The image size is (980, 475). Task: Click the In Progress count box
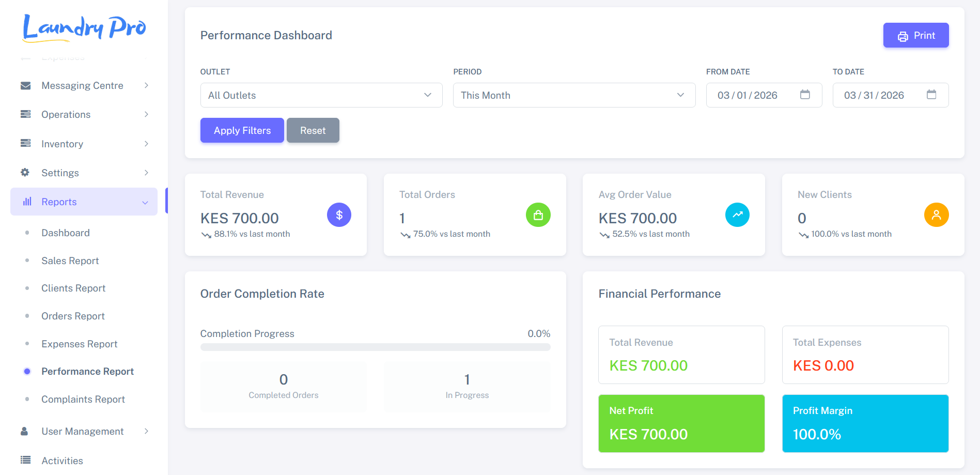467,386
